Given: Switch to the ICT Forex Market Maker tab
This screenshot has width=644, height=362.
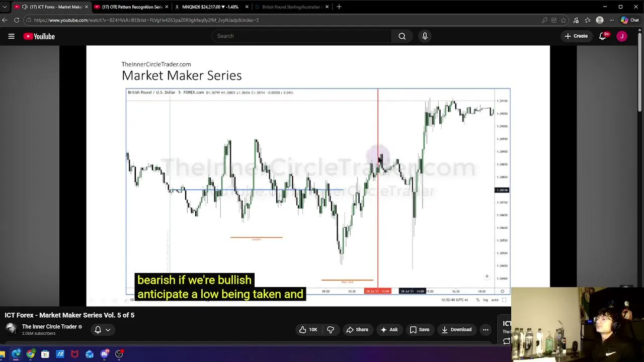Looking at the screenshot, I should point(51,7).
